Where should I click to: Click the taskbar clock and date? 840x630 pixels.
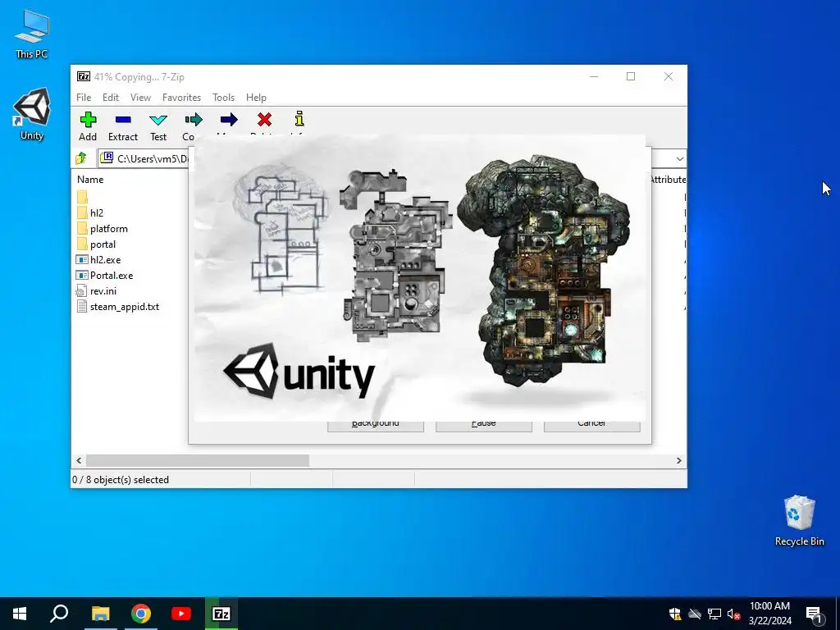click(769, 614)
